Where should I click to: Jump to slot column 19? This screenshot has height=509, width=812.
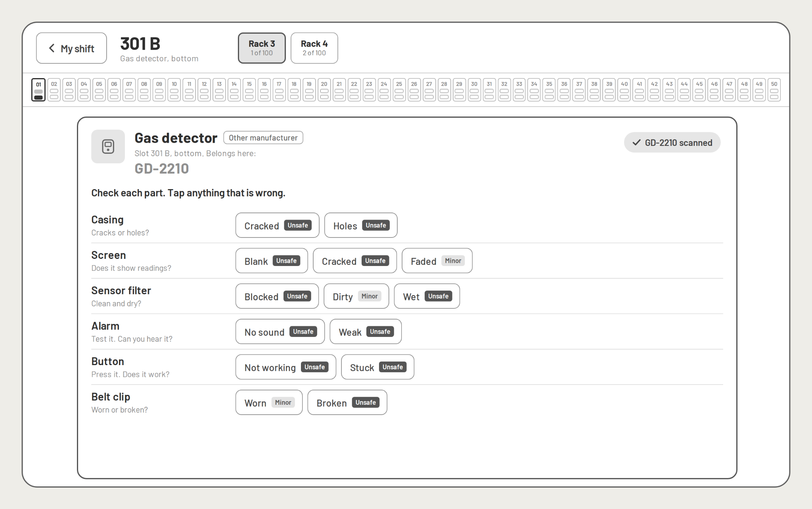309,90
